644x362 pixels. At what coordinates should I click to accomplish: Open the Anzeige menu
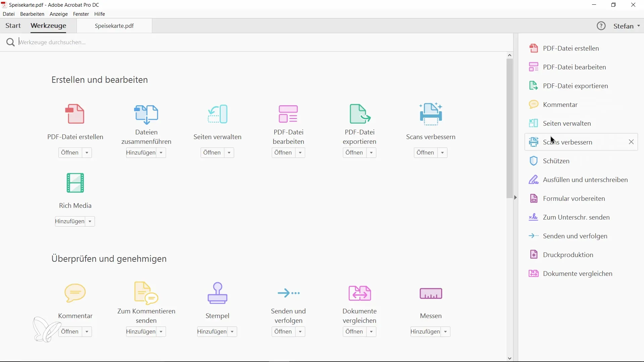coord(59,14)
